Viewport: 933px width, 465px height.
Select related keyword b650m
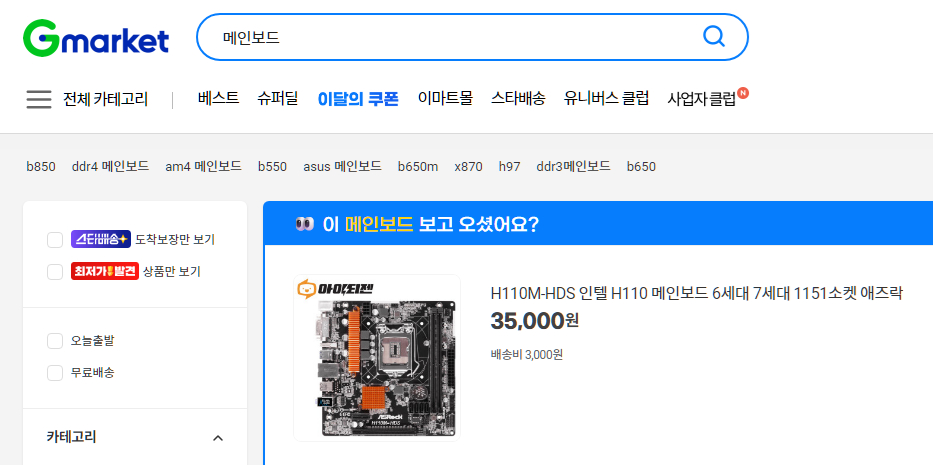[418, 167]
